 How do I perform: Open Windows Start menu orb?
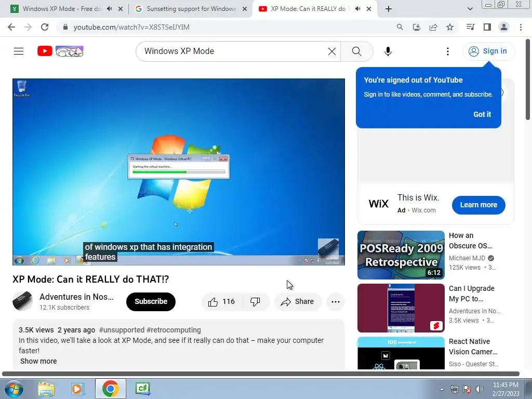click(14, 389)
